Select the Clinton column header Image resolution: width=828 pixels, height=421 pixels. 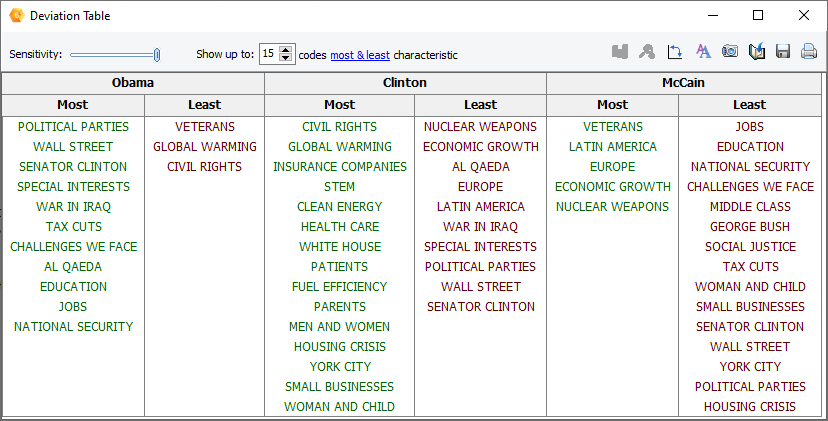tap(405, 83)
